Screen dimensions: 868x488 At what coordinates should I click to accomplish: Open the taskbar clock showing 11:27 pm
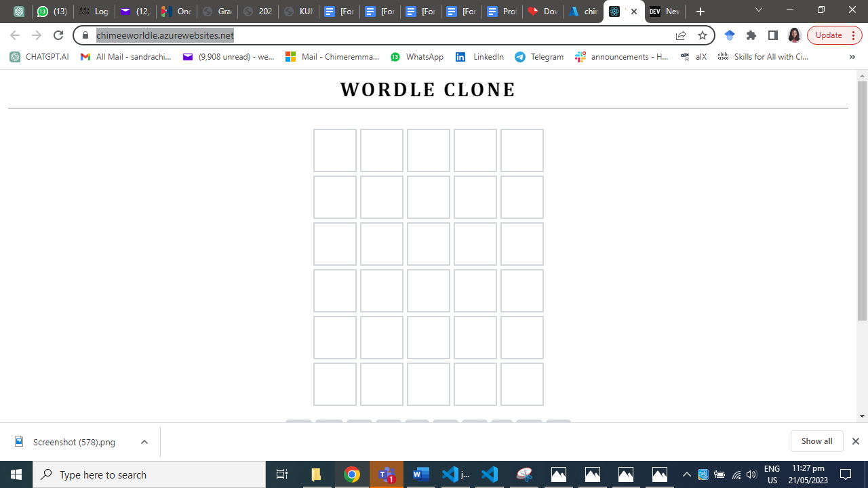click(808, 474)
